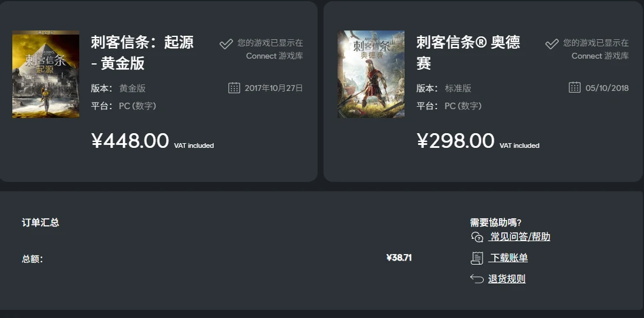
Task: Click the Origins Gold Edition cover thumbnail
Action: pos(46,75)
